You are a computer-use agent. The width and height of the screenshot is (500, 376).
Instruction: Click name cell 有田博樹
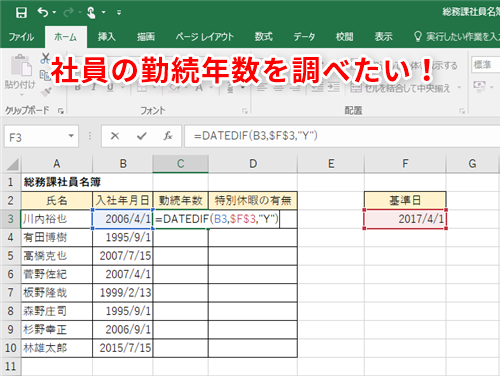(57, 237)
